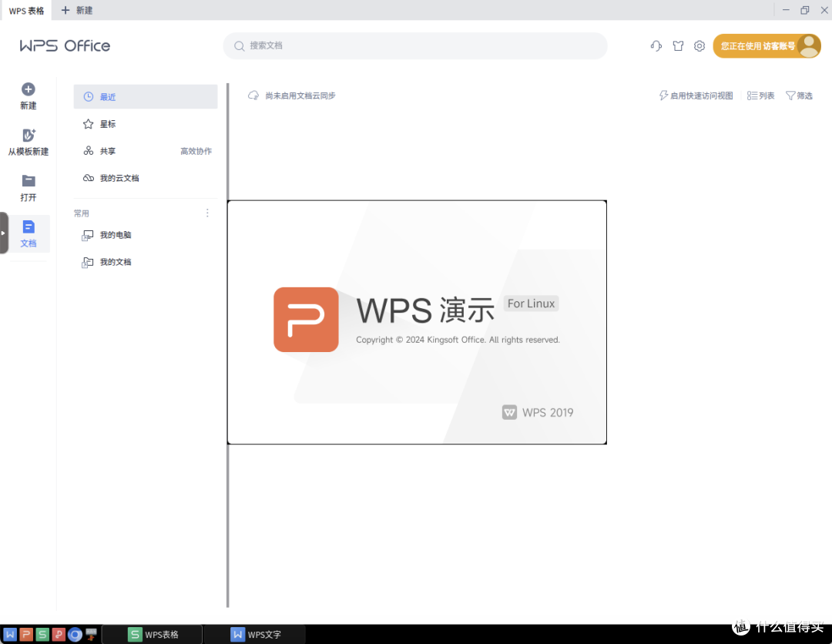Open 从模板新建 in the left sidebar
The width and height of the screenshot is (832, 644).
click(x=28, y=141)
